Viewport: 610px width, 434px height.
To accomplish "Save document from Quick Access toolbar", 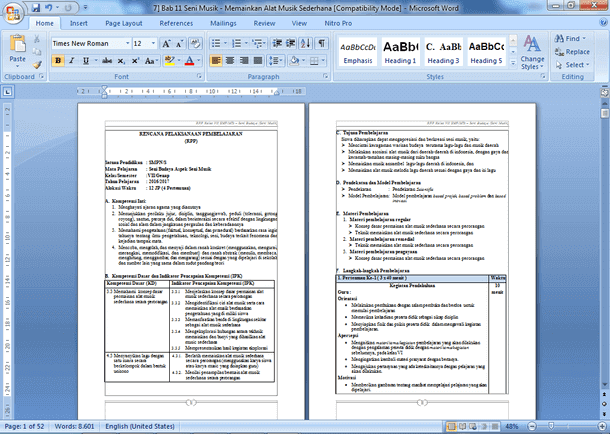I will pyautogui.click(x=36, y=7).
